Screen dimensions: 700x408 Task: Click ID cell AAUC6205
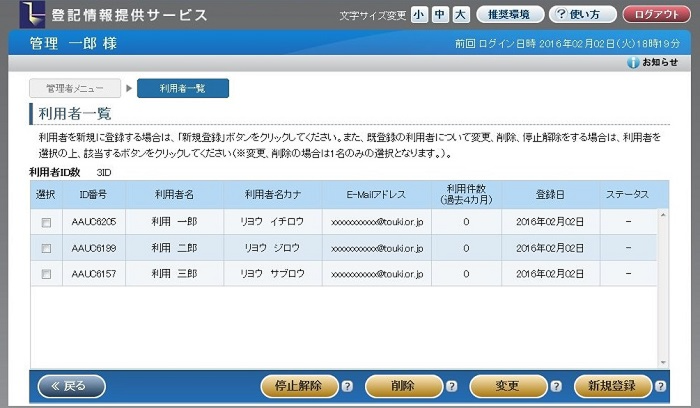(x=94, y=222)
